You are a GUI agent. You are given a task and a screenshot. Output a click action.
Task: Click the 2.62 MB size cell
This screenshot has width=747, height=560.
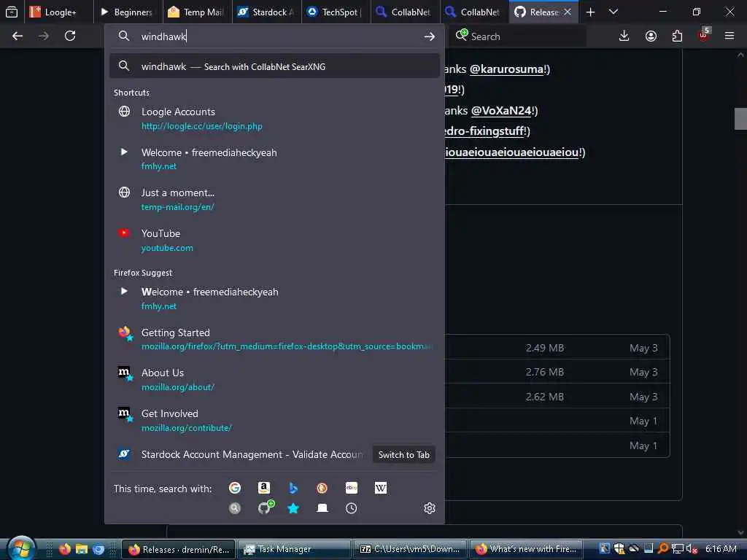coord(544,397)
